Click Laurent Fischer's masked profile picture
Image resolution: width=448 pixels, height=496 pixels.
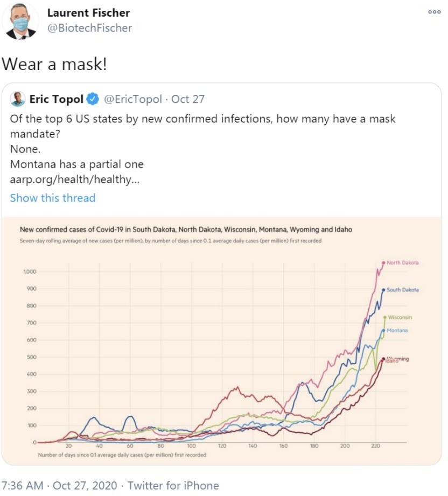pos(21,22)
